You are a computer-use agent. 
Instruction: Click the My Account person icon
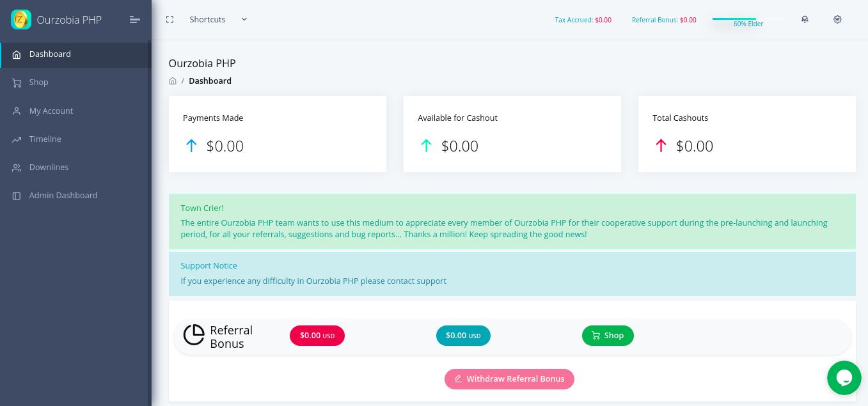point(17,111)
